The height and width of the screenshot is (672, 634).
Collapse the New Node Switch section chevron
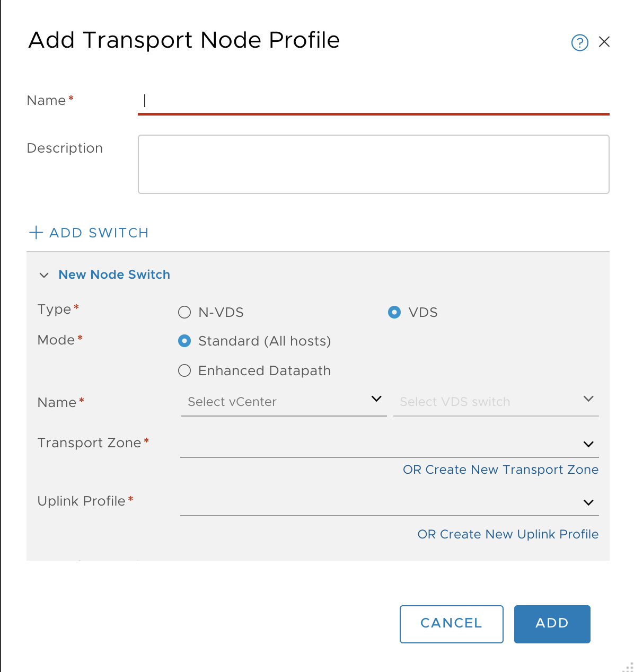[44, 275]
